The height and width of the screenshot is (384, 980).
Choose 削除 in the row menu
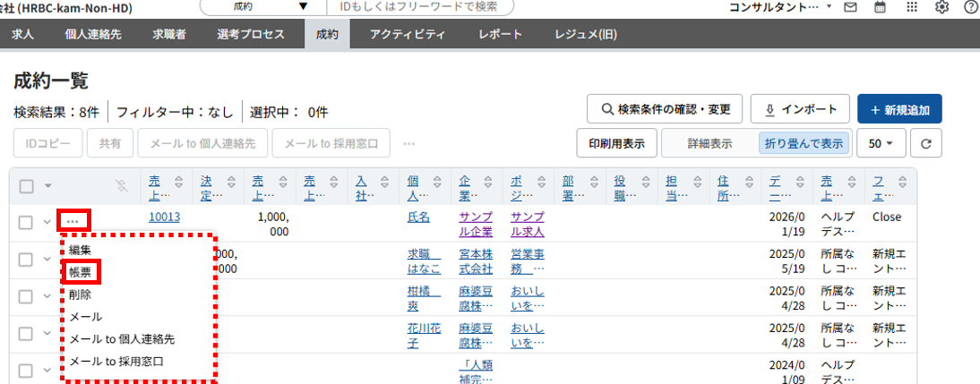(x=81, y=294)
